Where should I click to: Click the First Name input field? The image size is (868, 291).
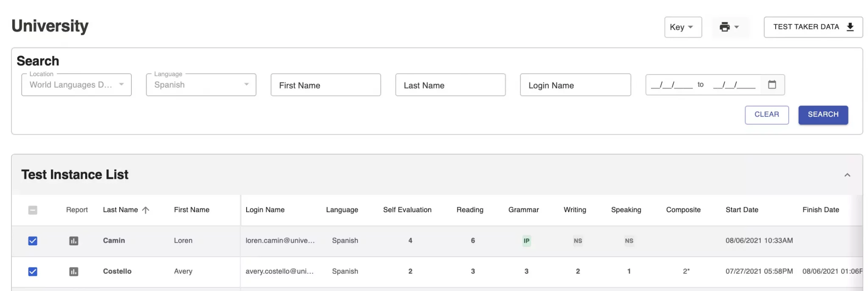(x=325, y=85)
